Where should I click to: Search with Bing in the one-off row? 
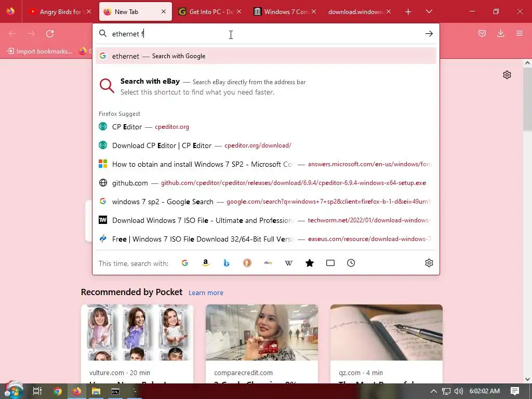click(227, 263)
